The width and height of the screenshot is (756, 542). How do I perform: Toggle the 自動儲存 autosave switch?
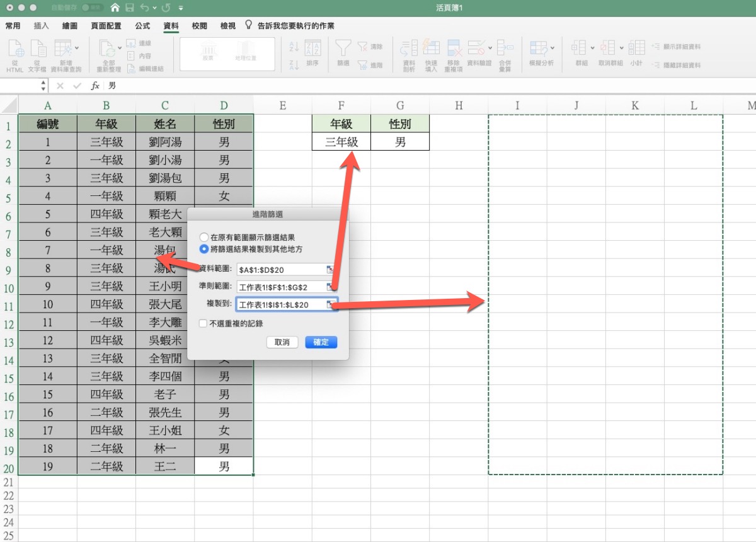[92, 8]
